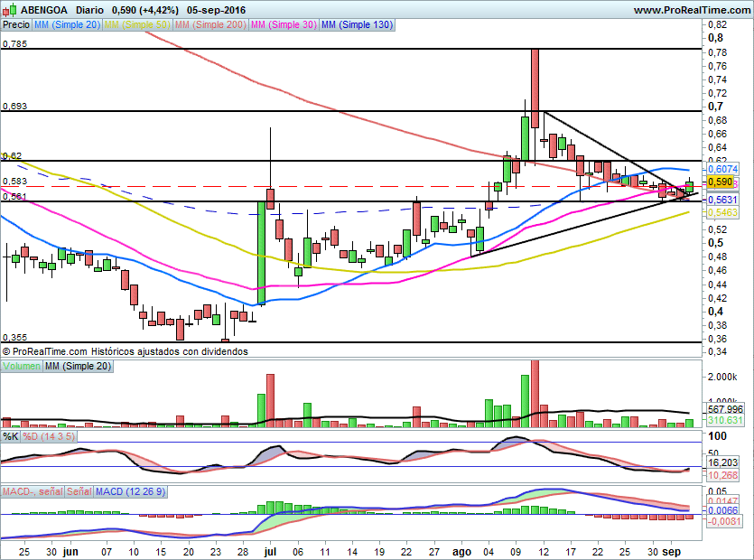Viewport: 754px width, 560px height.
Task: Click the 0,5631 moving average value tag
Action: (x=722, y=200)
